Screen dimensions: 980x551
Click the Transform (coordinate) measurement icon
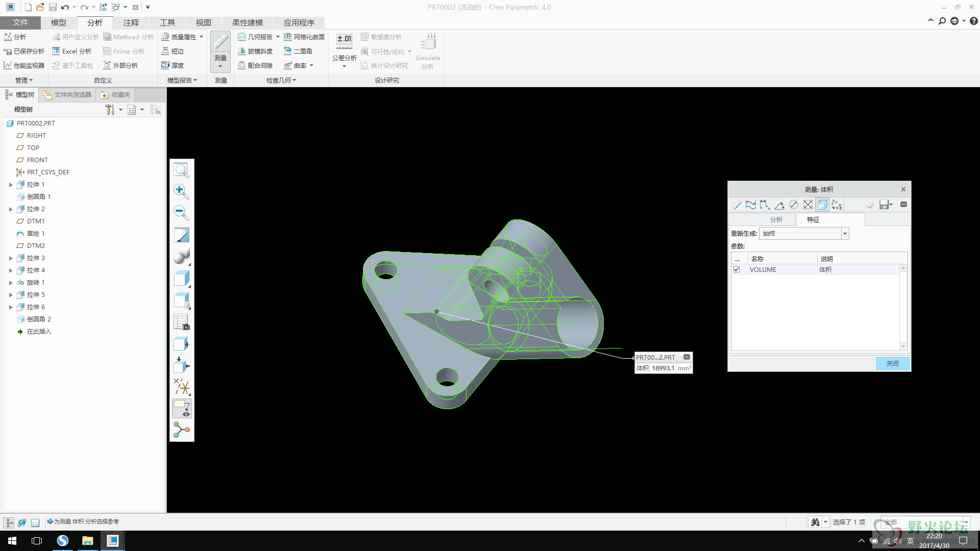[x=837, y=205]
